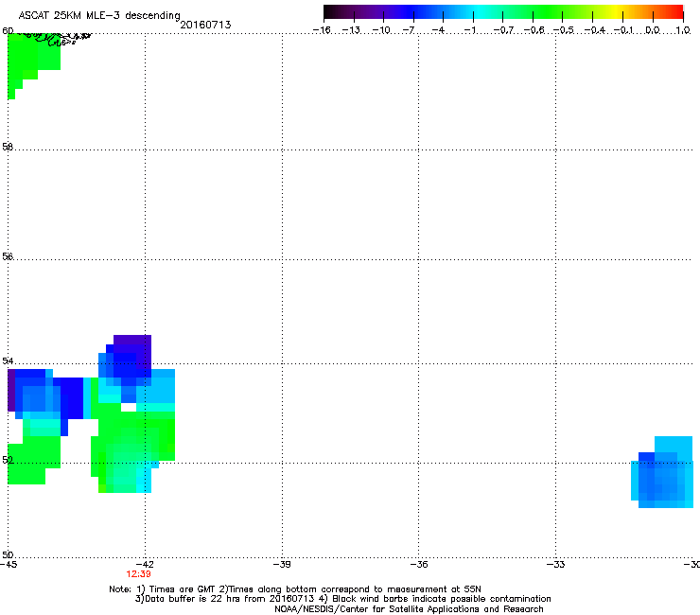This screenshot has height=615, width=700.
Task: Click the longitude label -45
Action: 9,565
